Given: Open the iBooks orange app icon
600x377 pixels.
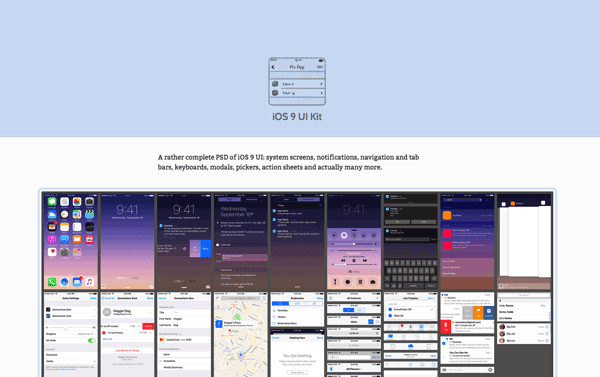Looking at the screenshot, I should point(77,239).
